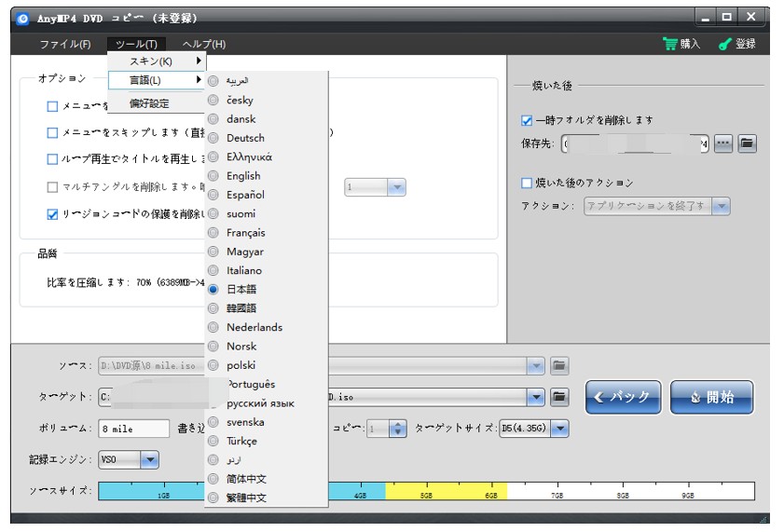Click the バック button
Screen dimensions: 784x532
tap(623, 397)
